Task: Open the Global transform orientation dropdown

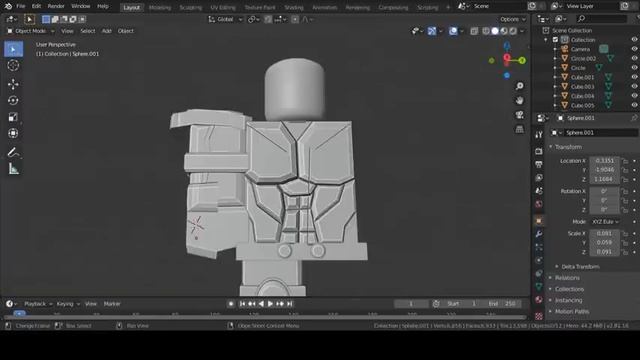Action: point(225,19)
